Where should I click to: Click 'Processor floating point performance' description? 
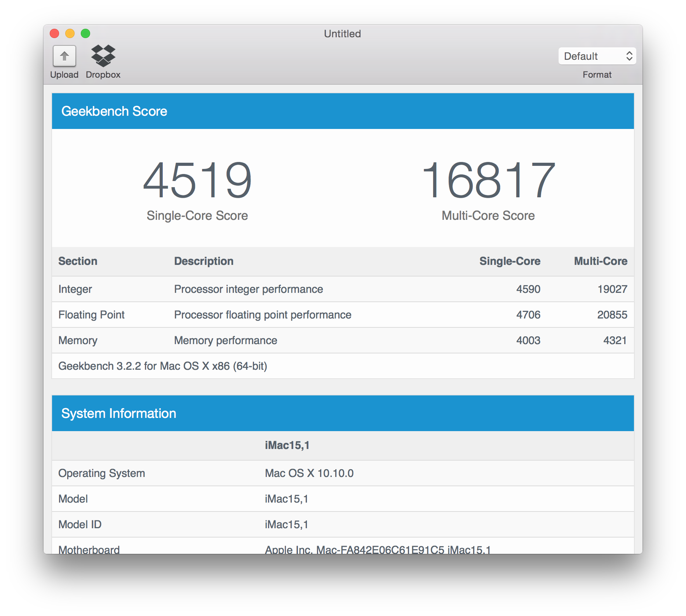pyautogui.click(x=263, y=315)
